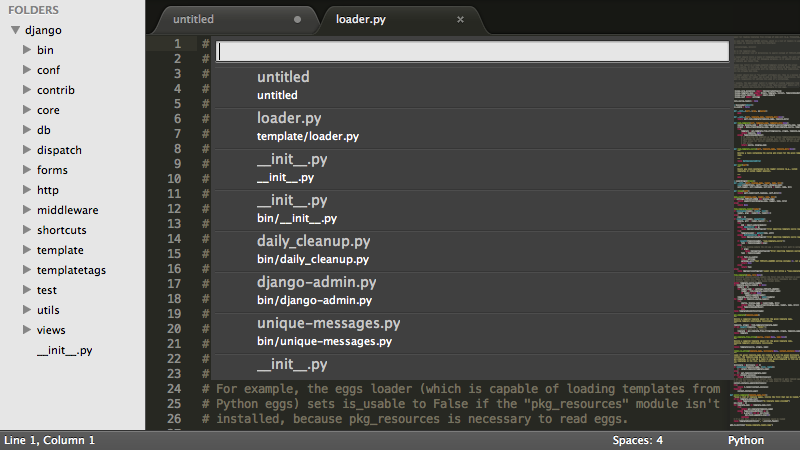Open __init__.py in the sidebar
This screenshot has width=800, height=450.
[64, 351]
